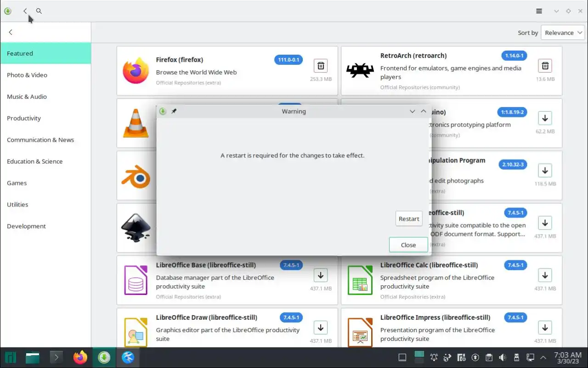This screenshot has width=588, height=368.
Task: Pin the Warning dialog with the pin icon
Action: pos(174,111)
